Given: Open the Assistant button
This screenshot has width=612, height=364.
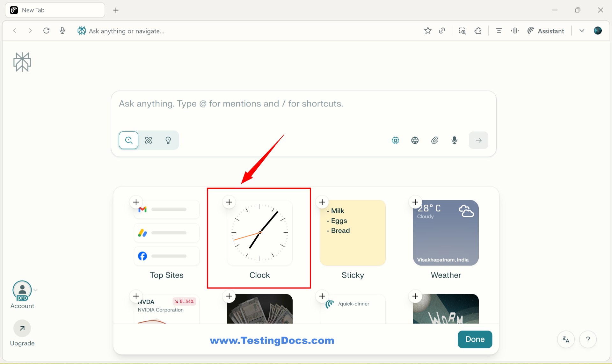Looking at the screenshot, I should pyautogui.click(x=546, y=31).
